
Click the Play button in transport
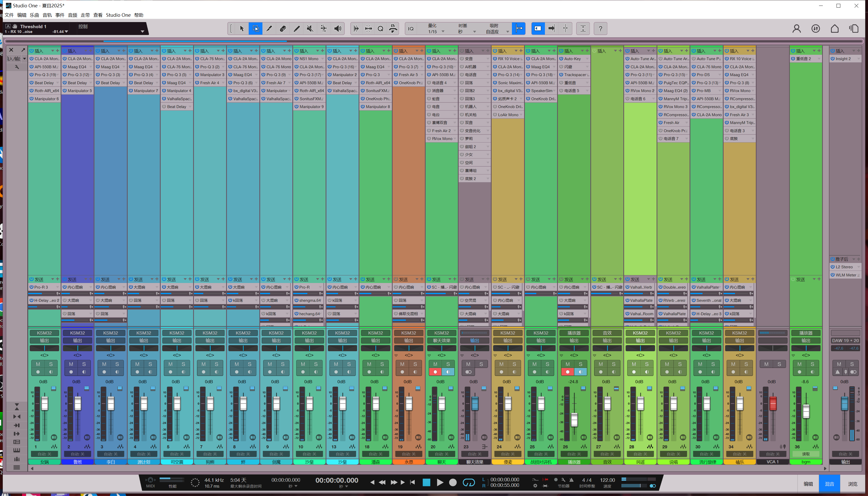(440, 482)
